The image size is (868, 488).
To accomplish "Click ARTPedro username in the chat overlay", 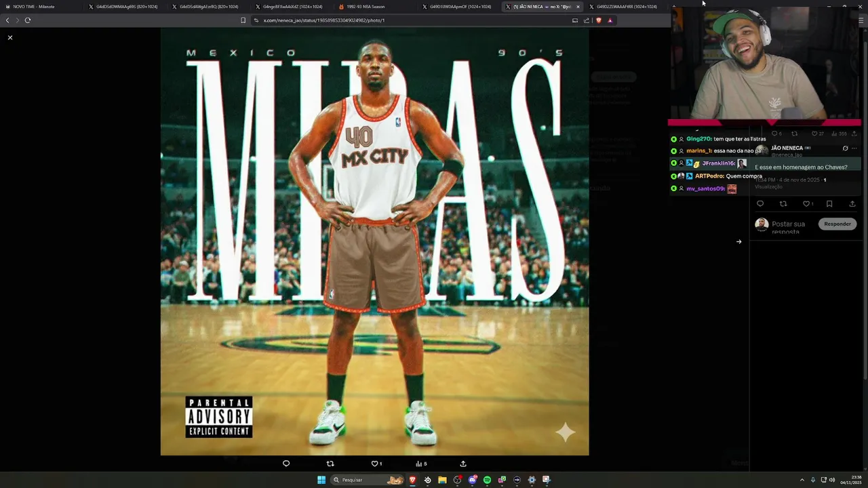I will coord(709,176).
